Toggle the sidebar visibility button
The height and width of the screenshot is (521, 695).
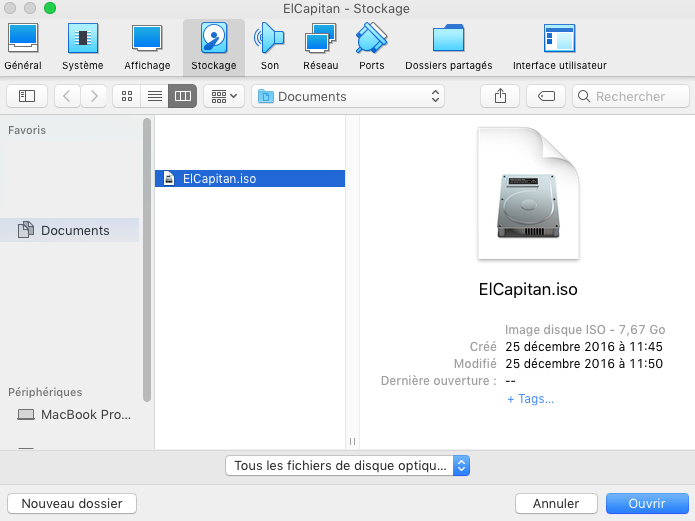[x=27, y=96]
